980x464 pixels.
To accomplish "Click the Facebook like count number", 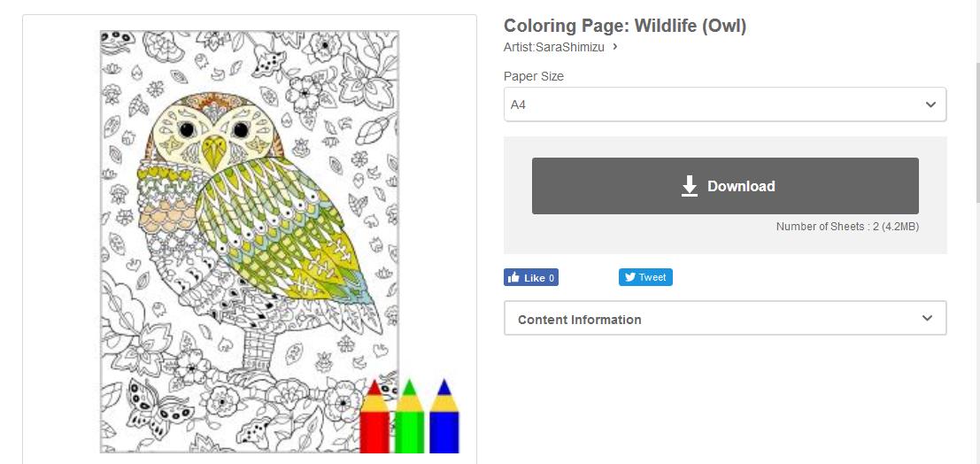I will point(552,278).
